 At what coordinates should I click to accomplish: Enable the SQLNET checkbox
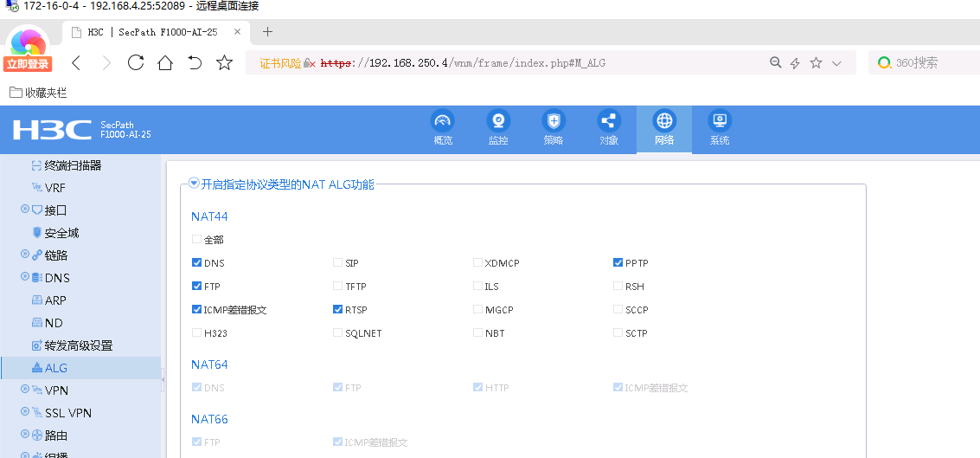(337, 332)
